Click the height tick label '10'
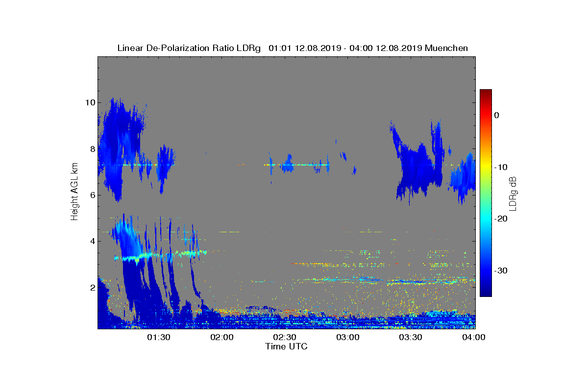The height and width of the screenshot is (392, 588). [x=89, y=102]
